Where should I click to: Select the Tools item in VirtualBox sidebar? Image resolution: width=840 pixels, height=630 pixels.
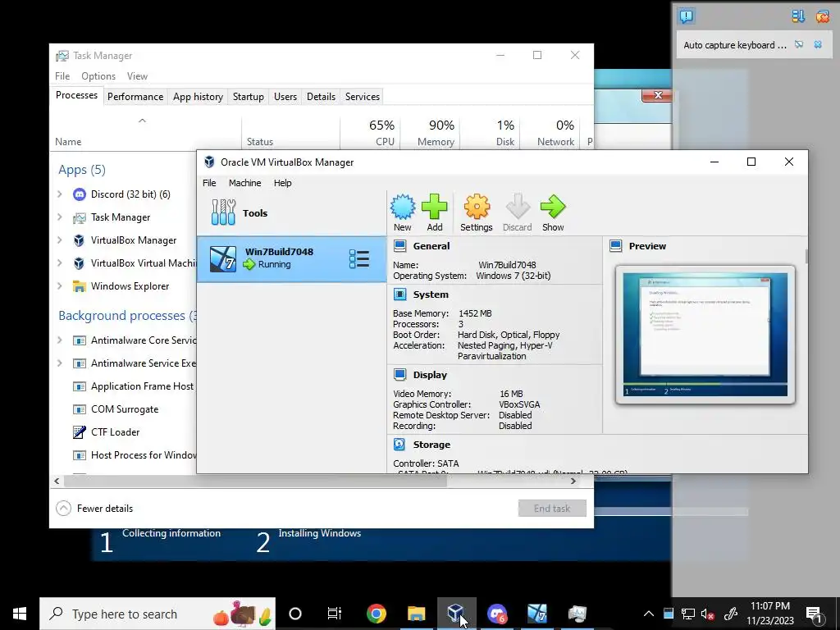pyautogui.click(x=291, y=212)
